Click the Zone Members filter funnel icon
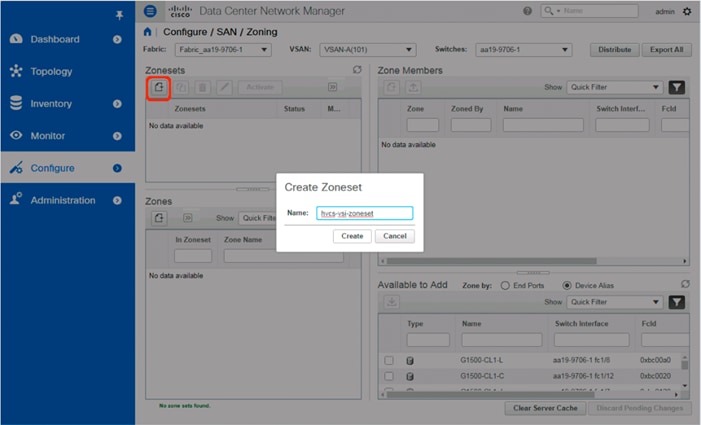The image size is (701, 425). (676, 87)
